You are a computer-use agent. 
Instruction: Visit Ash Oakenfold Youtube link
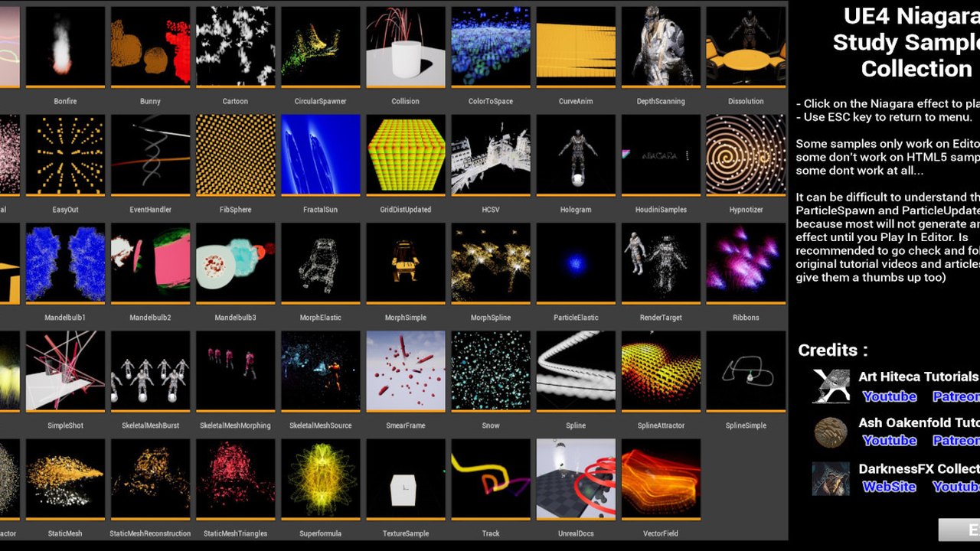click(x=890, y=441)
